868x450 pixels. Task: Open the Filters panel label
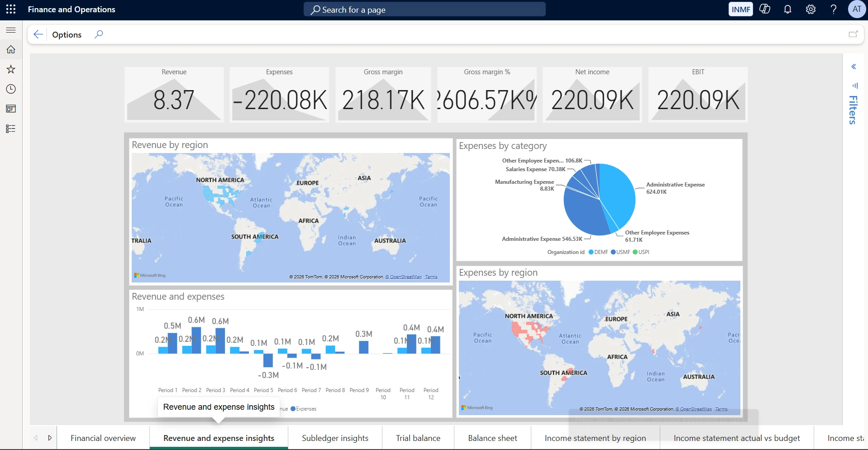[x=853, y=110]
